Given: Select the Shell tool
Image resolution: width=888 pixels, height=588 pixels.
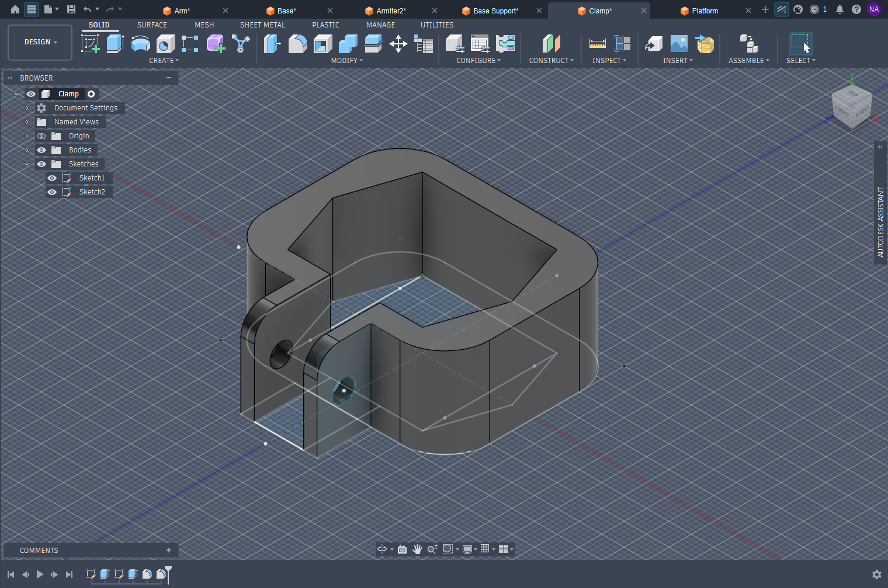Looking at the screenshot, I should tap(322, 44).
